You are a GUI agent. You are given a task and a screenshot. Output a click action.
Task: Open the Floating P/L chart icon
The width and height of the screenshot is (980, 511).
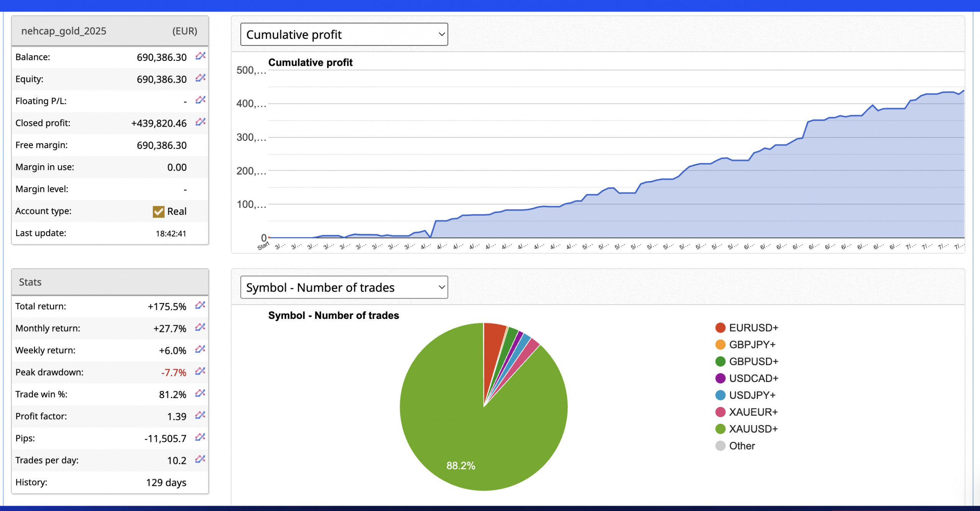tap(200, 100)
